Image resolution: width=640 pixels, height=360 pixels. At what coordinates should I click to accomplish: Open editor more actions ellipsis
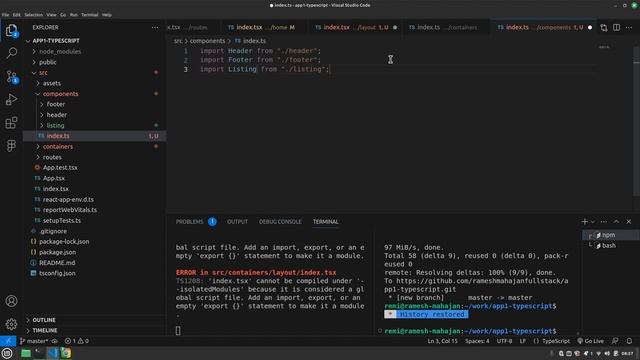pos(629,27)
